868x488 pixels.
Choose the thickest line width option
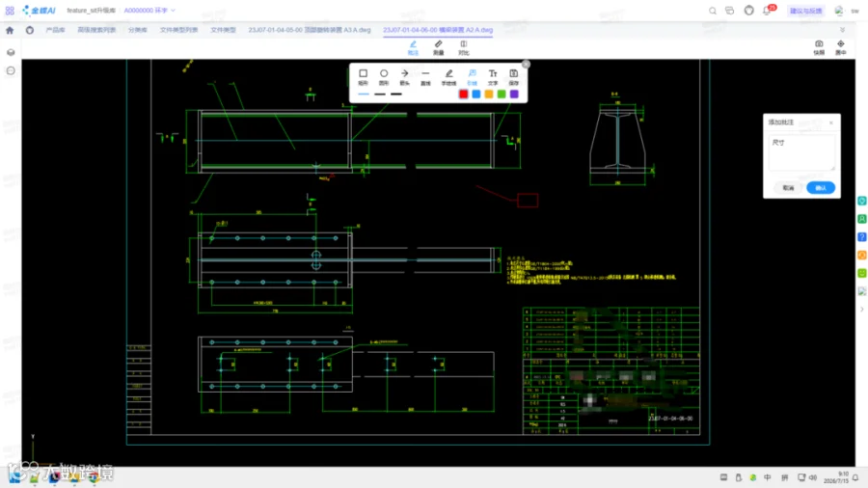click(x=396, y=95)
